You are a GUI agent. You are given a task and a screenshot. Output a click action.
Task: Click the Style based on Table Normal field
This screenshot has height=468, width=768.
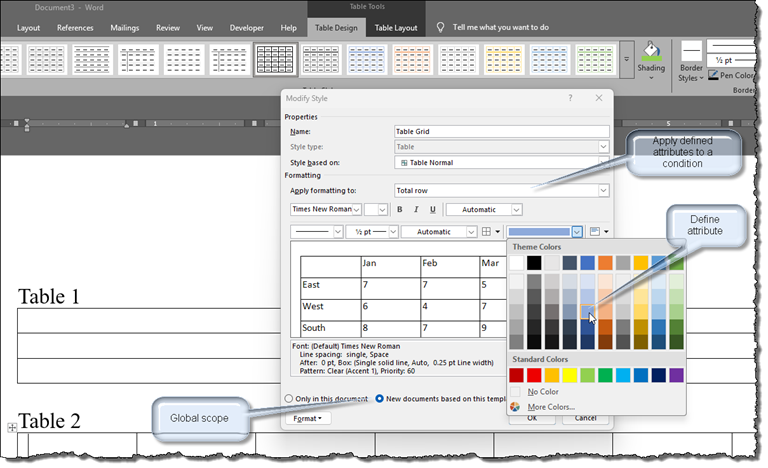pos(502,163)
